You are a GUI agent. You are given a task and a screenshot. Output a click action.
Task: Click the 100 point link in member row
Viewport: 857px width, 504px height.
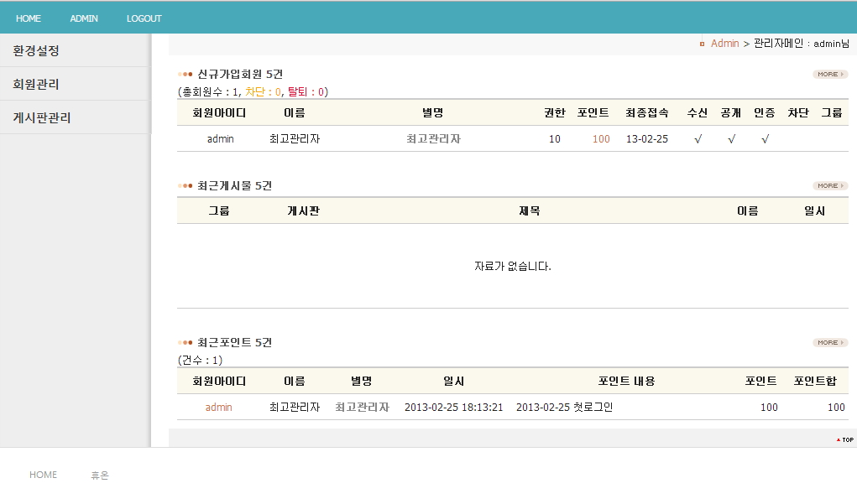tap(601, 139)
